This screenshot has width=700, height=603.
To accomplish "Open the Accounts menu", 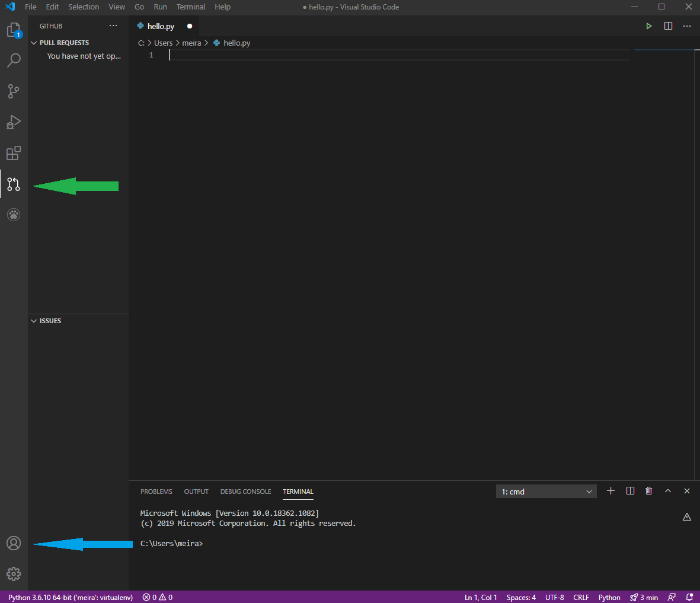I will click(x=14, y=543).
